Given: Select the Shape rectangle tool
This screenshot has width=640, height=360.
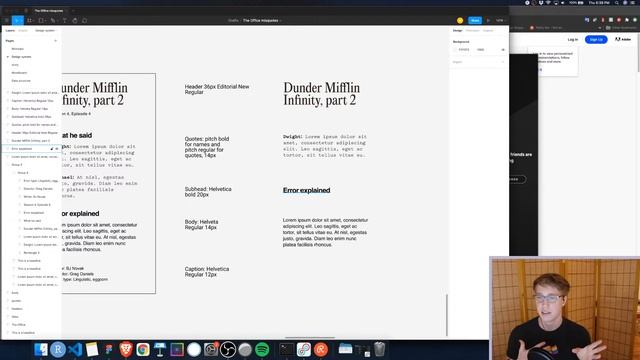Looking at the screenshot, I should click(41, 20).
